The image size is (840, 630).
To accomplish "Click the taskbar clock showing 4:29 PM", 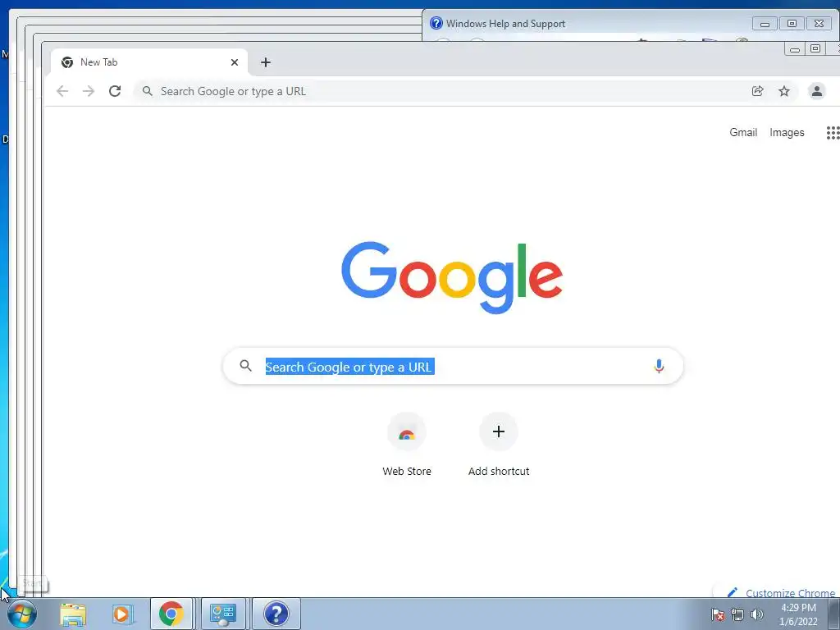I will click(798, 614).
